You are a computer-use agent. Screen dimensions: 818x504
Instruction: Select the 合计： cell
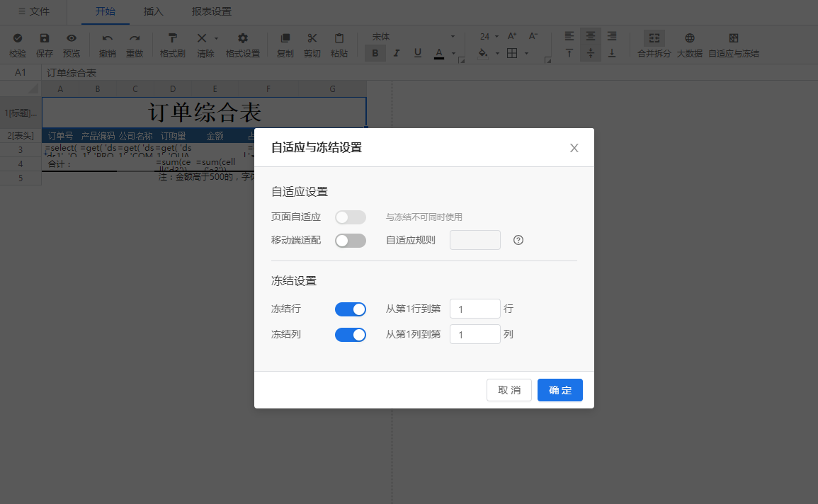click(x=60, y=164)
